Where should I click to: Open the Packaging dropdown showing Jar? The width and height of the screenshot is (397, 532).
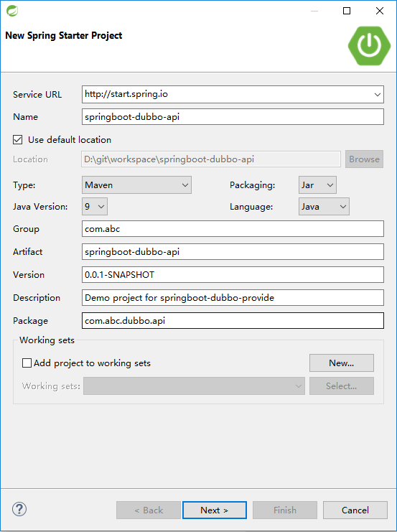tap(317, 185)
